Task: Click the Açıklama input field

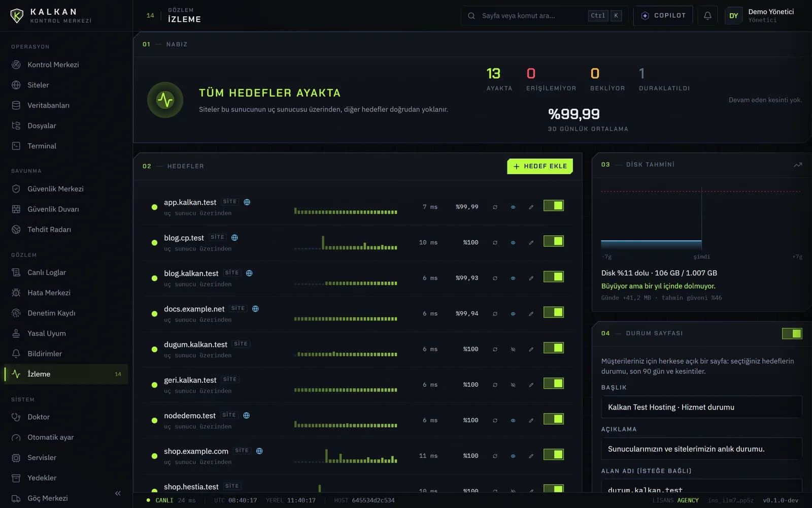Action: coord(701,449)
